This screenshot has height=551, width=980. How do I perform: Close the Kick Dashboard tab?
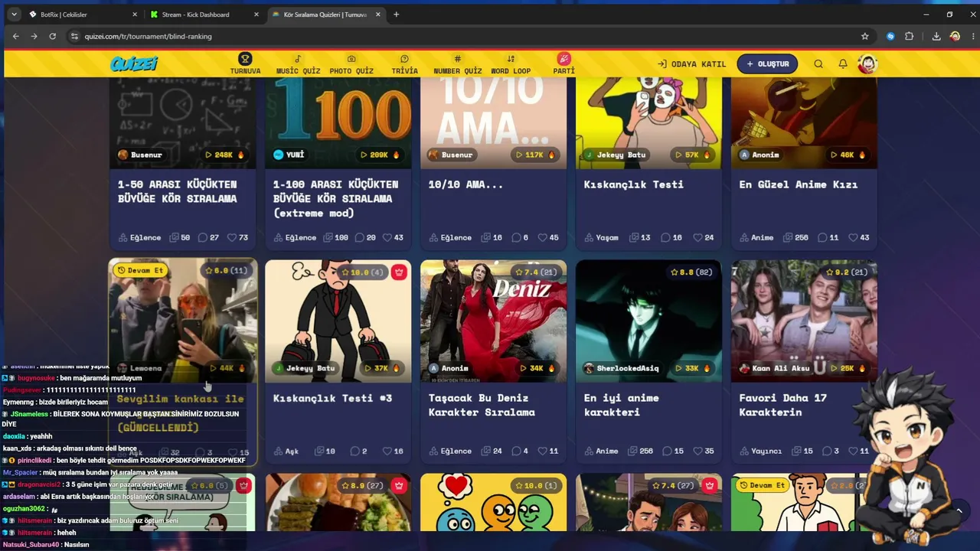click(257, 15)
